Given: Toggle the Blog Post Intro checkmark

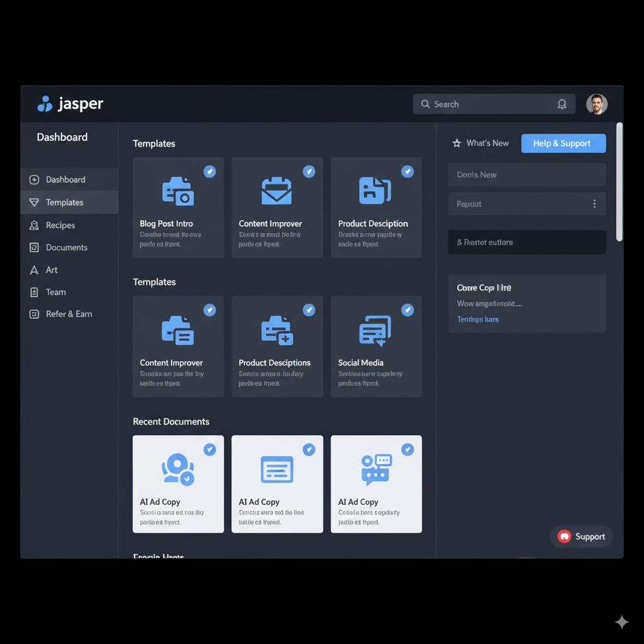Looking at the screenshot, I should (210, 171).
